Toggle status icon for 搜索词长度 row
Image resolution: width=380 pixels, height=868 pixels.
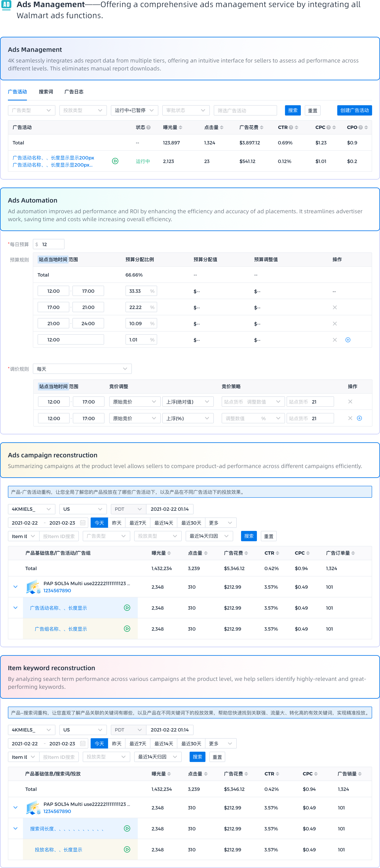click(x=127, y=828)
